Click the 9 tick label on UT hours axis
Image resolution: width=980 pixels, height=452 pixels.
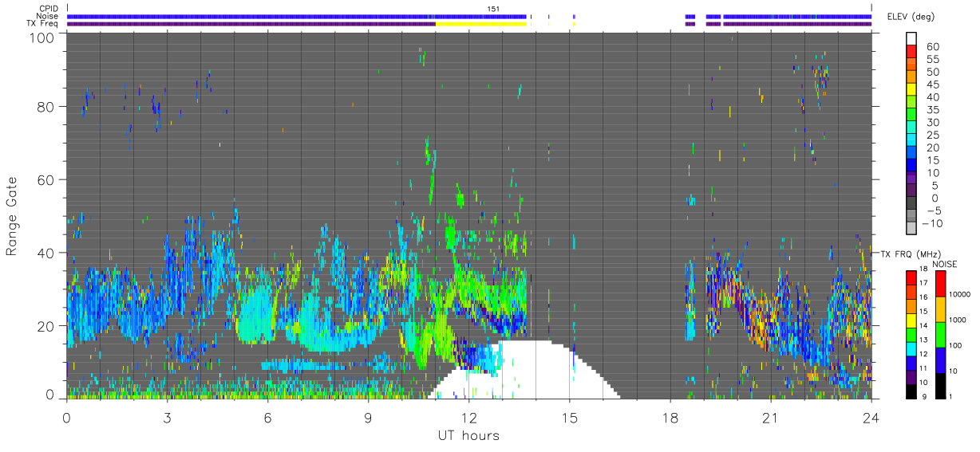click(x=368, y=417)
